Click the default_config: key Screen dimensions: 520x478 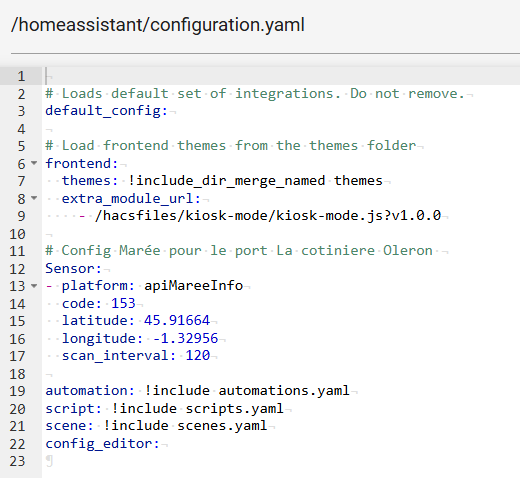(x=106, y=111)
